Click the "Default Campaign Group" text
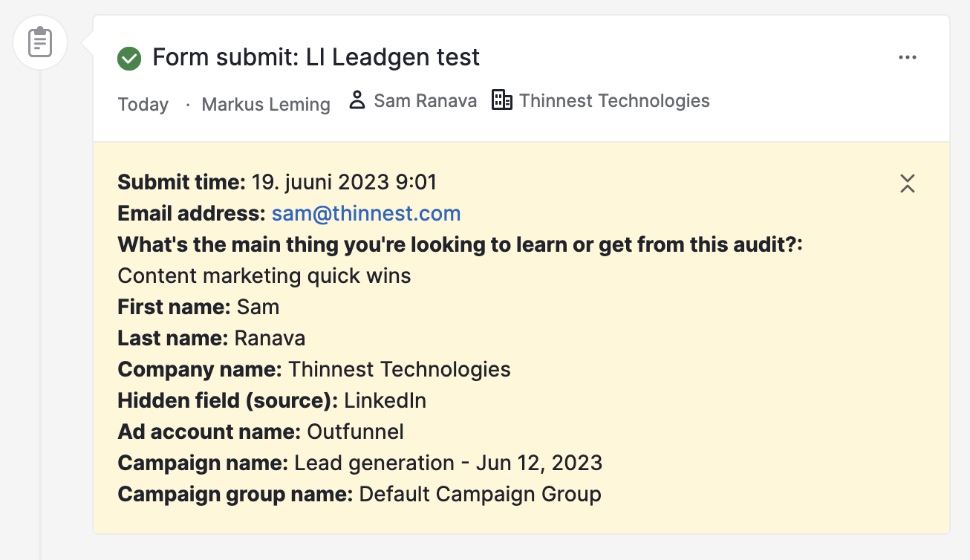The image size is (970, 560). click(x=480, y=495)
